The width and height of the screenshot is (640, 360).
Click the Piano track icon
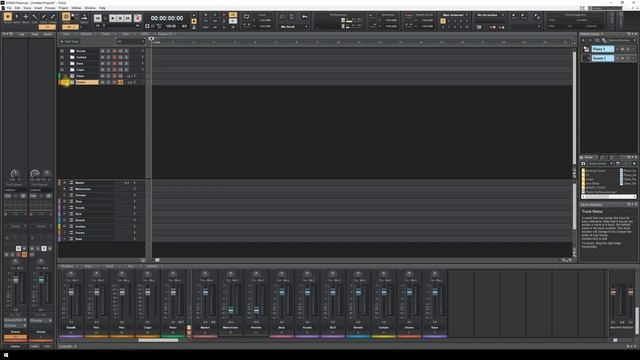[x=72, y=76]
